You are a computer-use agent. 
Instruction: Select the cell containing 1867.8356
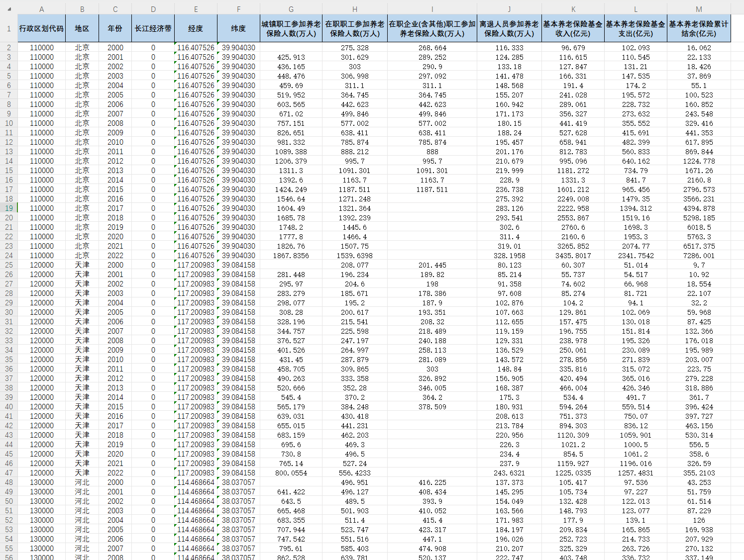[291, 255]
